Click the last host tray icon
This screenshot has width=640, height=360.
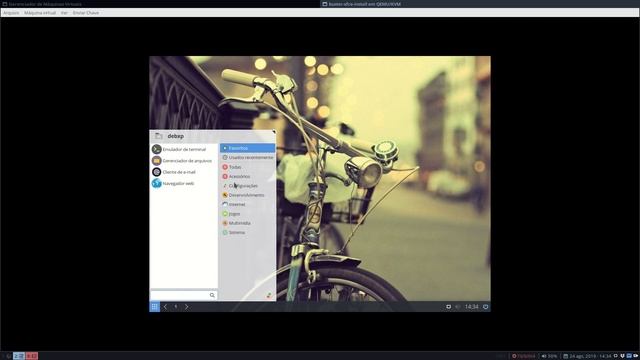(636, 356)
